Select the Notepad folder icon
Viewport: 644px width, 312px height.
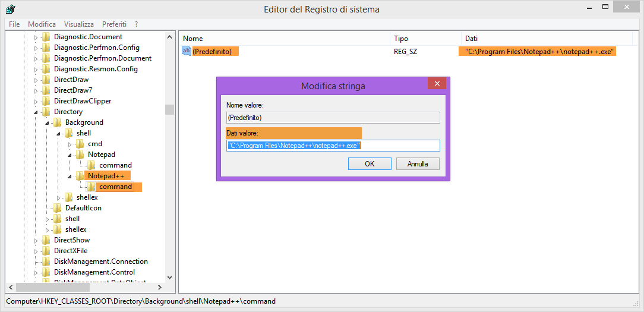point(80,155)
